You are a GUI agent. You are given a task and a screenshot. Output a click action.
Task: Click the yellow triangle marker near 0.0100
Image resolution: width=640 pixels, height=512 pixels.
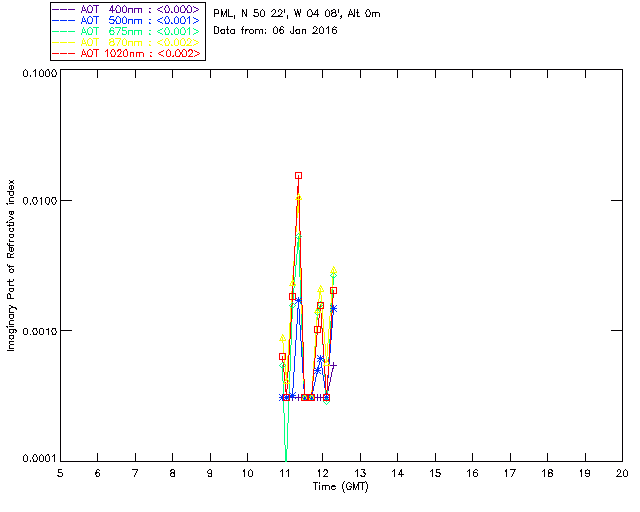pos(298,198)
